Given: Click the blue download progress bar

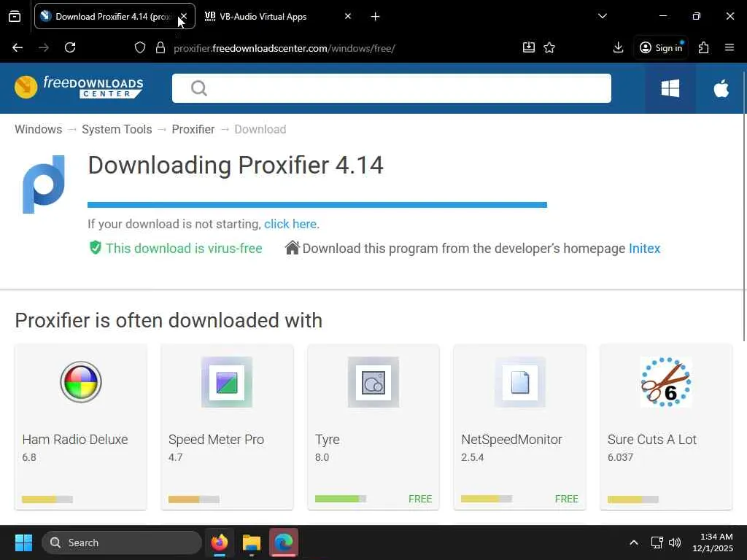Looking at the screenshot, I should (x=317, y=205).
